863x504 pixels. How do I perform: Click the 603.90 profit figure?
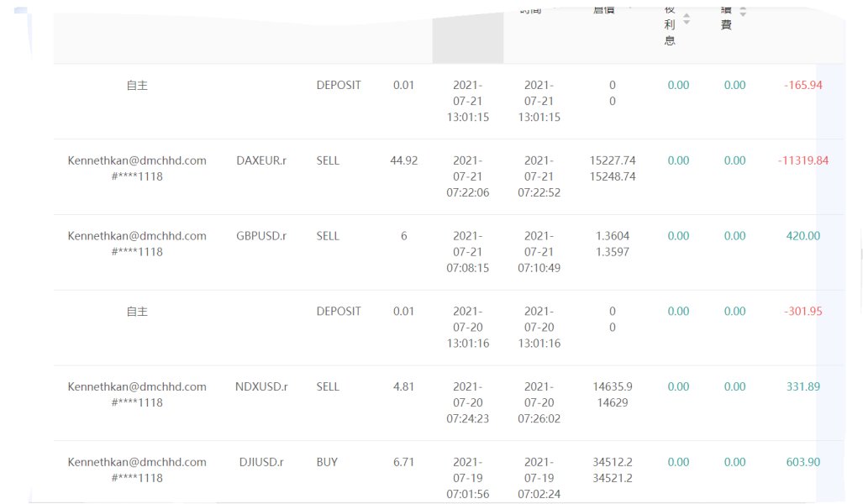(x=802, y=462)
